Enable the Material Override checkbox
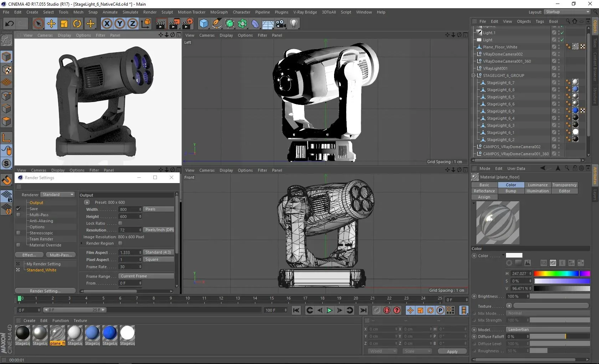 pos(18,245)
